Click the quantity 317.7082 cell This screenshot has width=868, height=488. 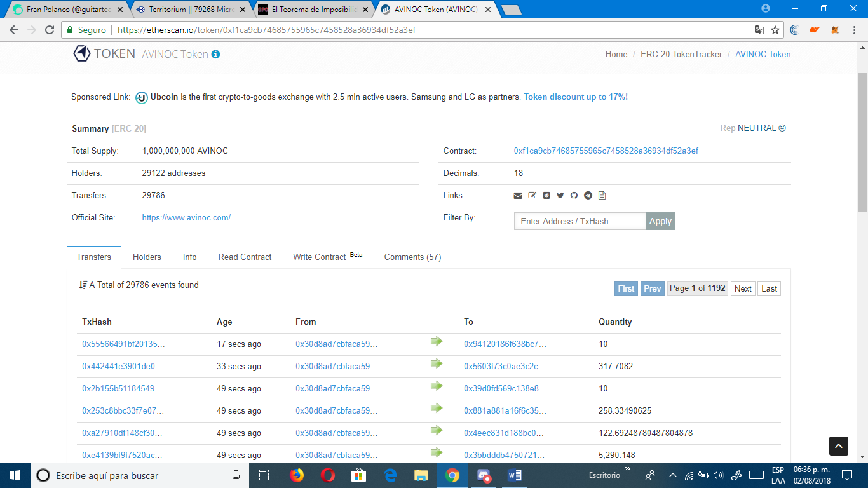(x=616, y=367)
